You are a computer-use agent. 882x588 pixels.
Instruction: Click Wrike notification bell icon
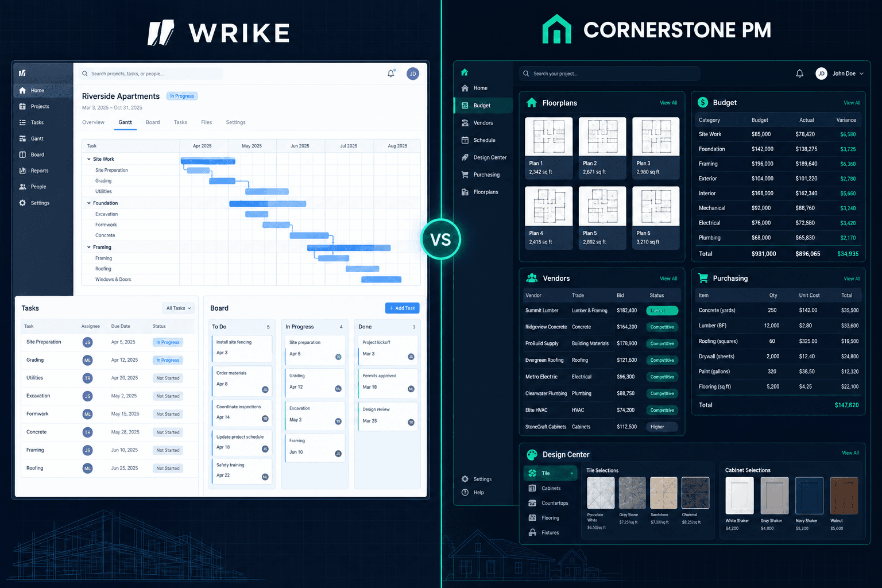click(391, 73)
